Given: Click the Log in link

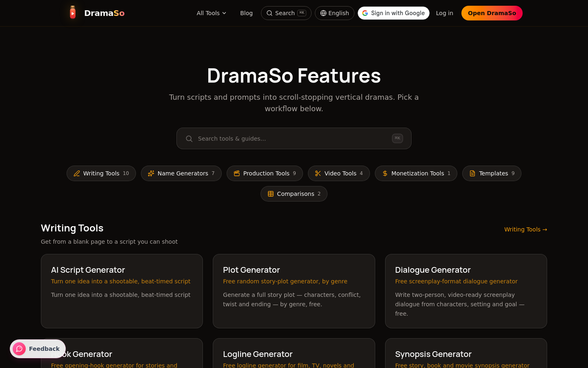Looking at the screenshot, I should click(444, 13).
